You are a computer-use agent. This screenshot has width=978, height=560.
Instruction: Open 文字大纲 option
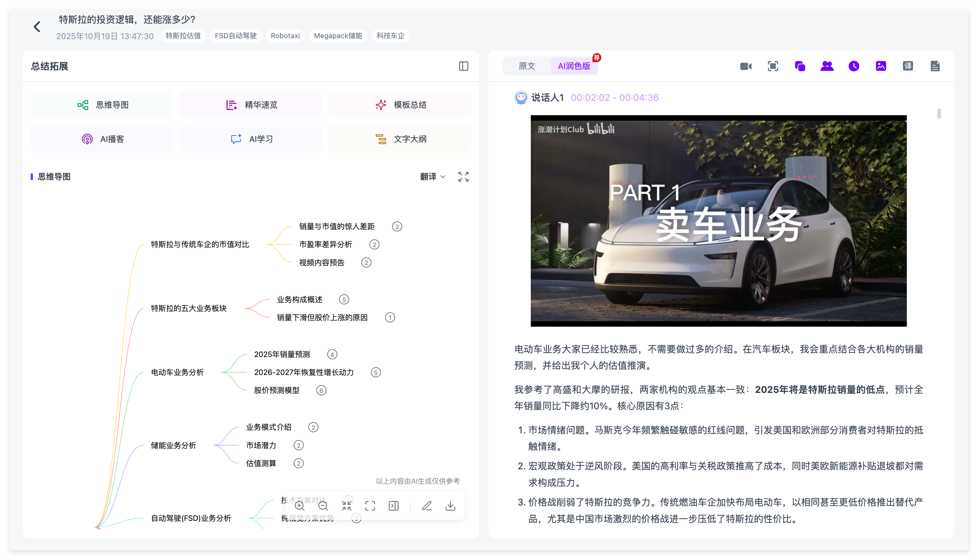pos(400,139)
